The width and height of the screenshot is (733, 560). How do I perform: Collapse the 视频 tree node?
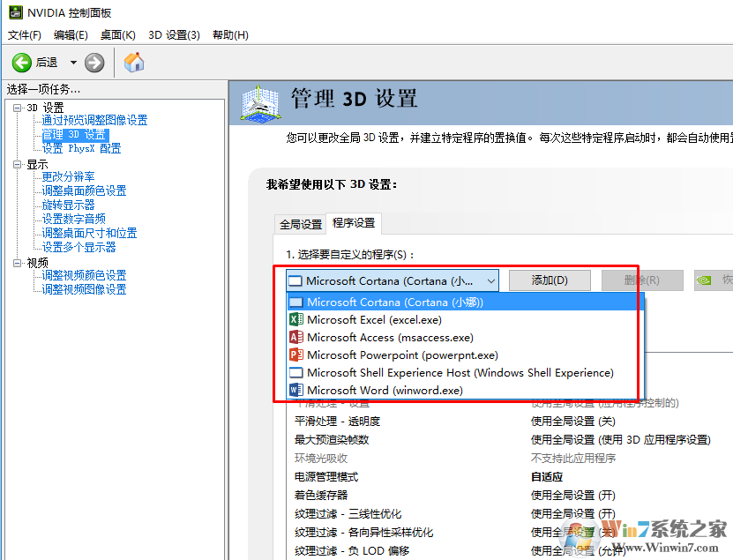click(18, 263)
